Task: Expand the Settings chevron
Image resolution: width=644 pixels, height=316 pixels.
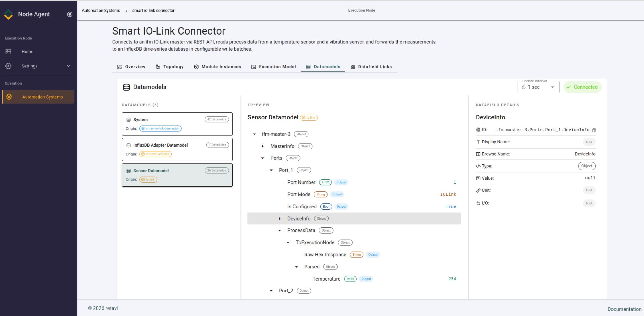Action: pos(68,66)
